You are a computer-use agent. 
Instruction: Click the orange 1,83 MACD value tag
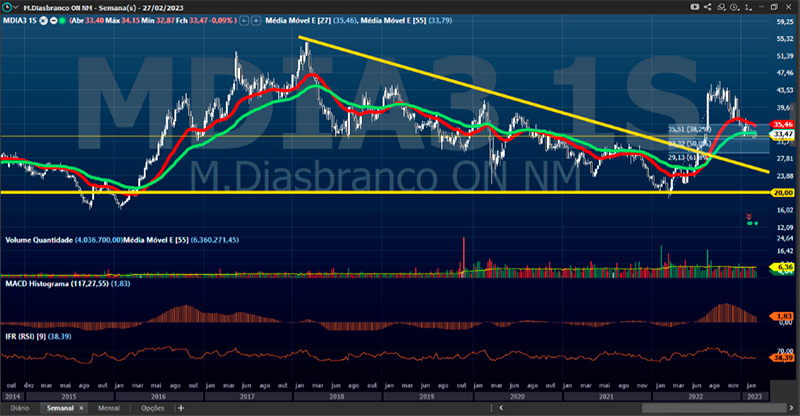coord(783,316)
